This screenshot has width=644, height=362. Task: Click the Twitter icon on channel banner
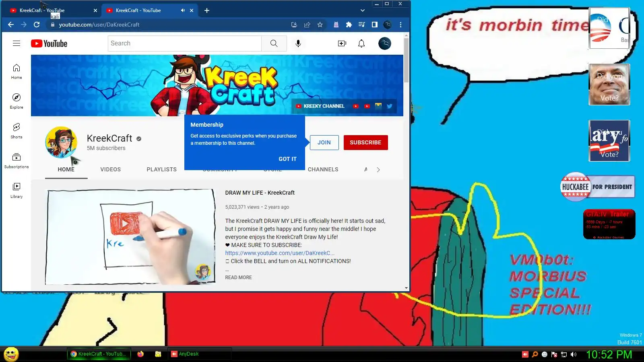pos(390,106)
